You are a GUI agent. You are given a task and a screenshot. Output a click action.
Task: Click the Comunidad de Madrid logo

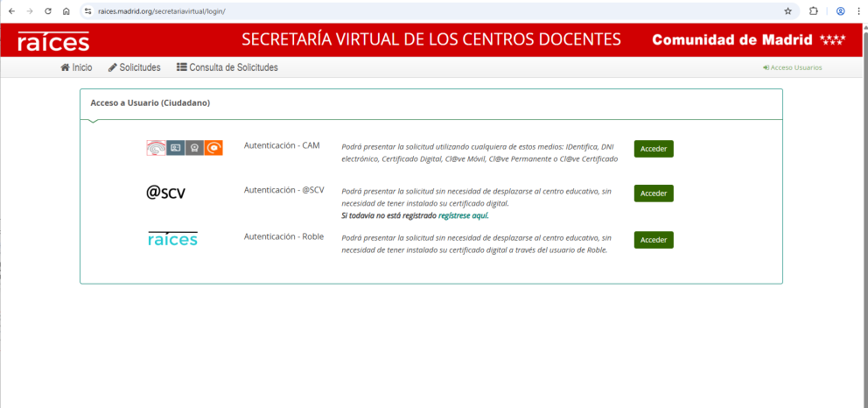(749, 40)
